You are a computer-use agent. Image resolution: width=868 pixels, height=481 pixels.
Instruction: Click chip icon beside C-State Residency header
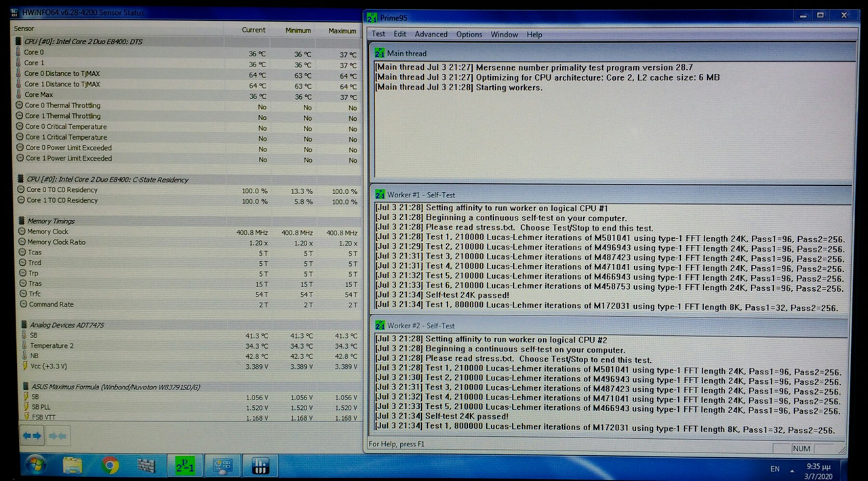pos(20,180)
